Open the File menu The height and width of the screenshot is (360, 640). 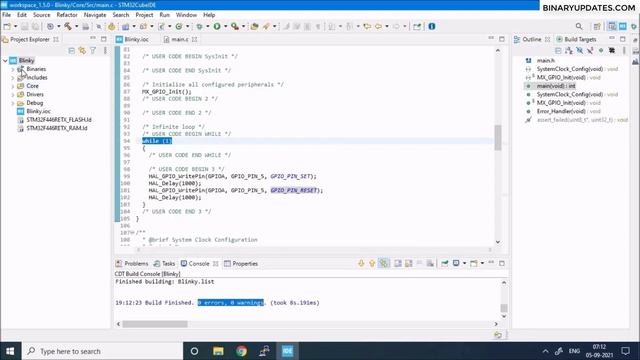coord(7,15)
